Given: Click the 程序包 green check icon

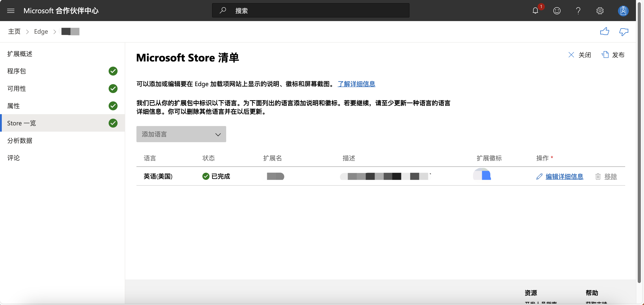Looking at the screenshot, I should (x=113, y=71).
